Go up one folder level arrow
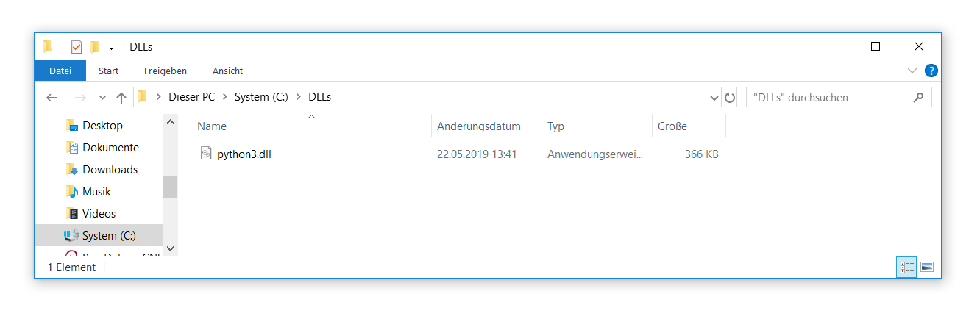 (121, 98)
